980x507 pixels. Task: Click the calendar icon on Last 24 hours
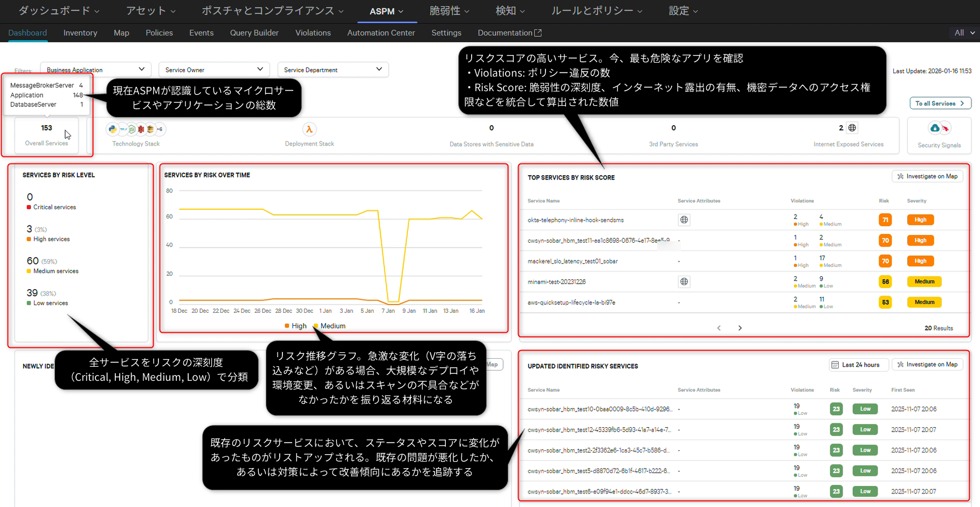836,364
